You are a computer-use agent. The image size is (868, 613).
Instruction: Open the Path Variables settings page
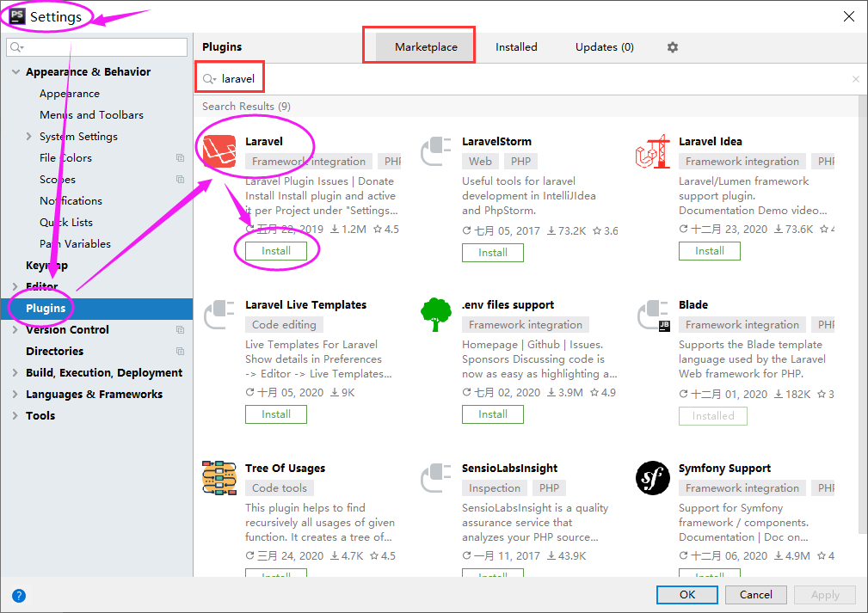75,244
